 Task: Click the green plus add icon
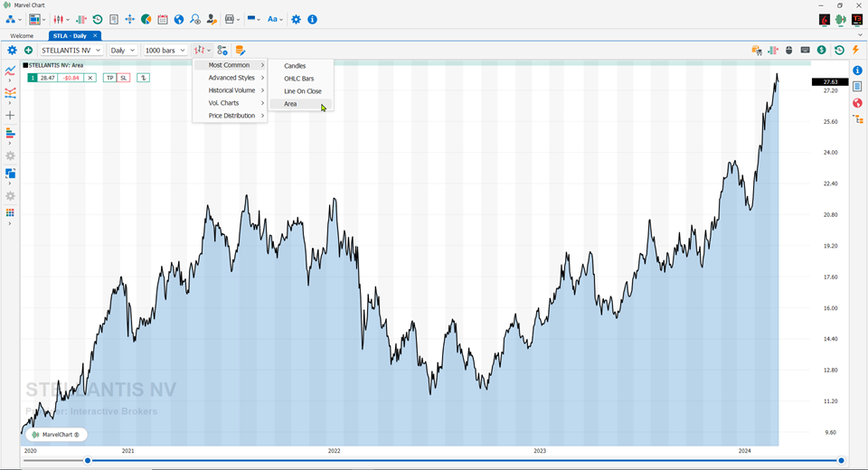28,51
